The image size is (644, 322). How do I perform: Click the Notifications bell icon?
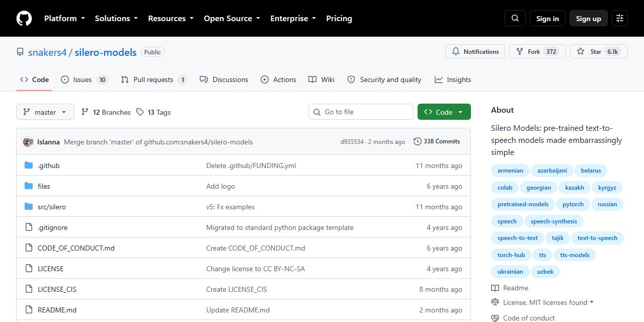click(x=456, y=52)
